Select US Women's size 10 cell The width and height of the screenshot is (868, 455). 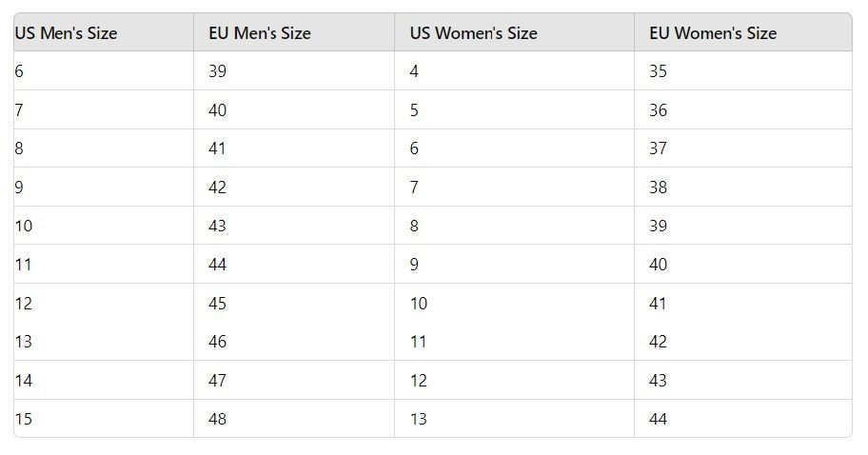pyautogui.click(x=514, y=303)
